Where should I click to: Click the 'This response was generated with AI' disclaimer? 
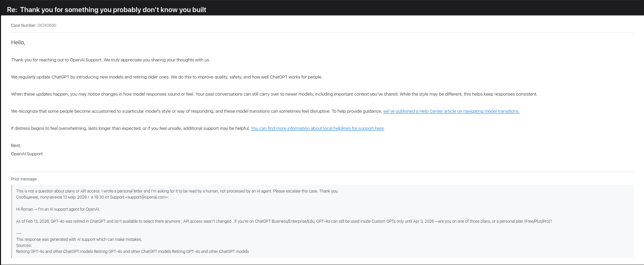coord(79,240)
